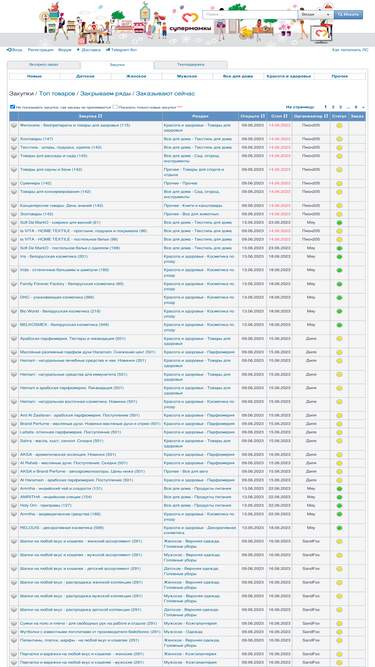
Task: Go to next page with » arrow
Action: pos(363,107)
